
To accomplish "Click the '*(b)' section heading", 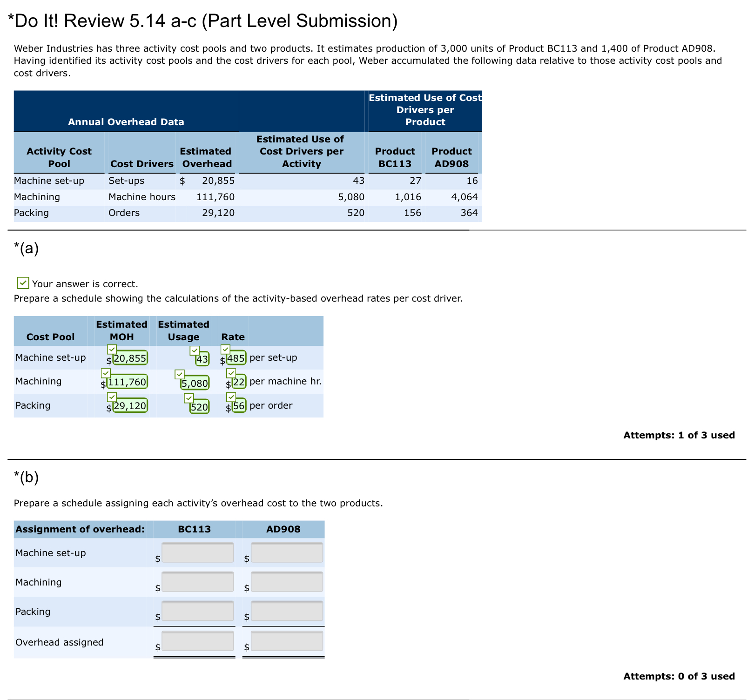I will [27, 477].
